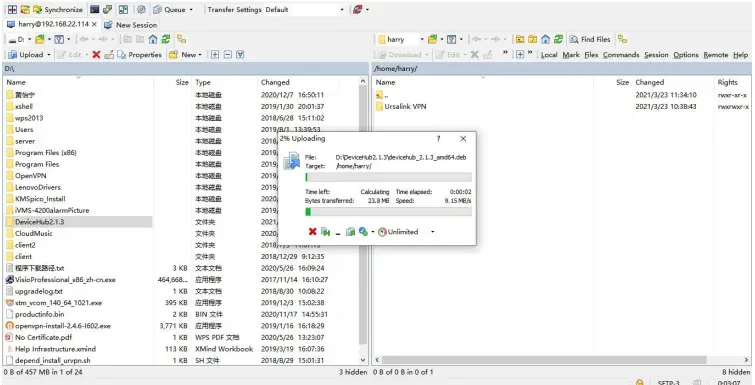The height and width of the screenshot is (385, 755).
Task: Click Find Files in remote toolbar
Action: click(x=590, y=39)
